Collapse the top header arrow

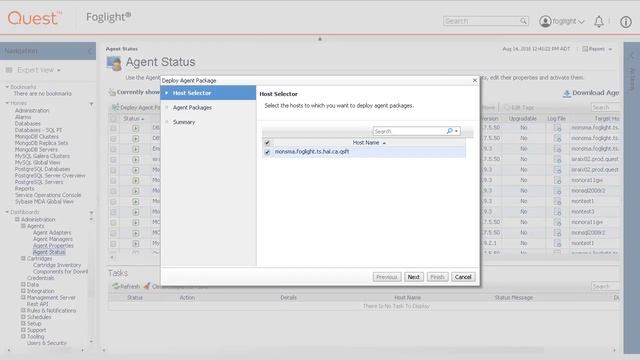pyautogui.click(x=320, y=39)
